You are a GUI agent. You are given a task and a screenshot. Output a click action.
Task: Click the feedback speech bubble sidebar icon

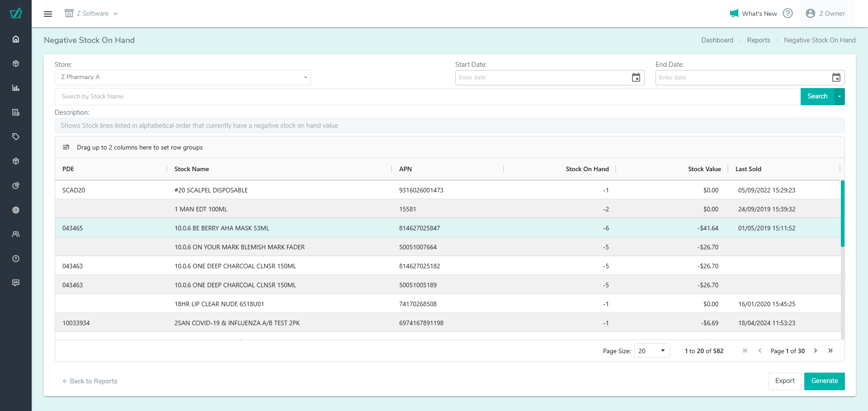16,283
